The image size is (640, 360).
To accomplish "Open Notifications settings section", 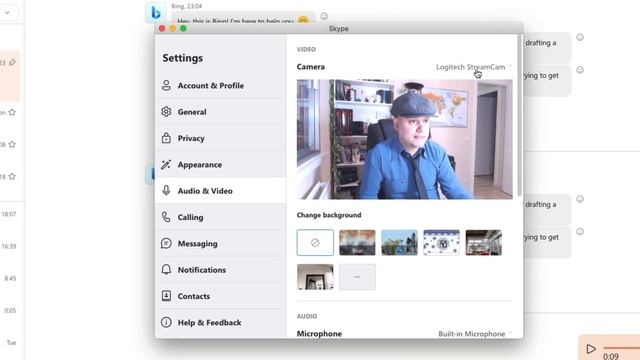I will (x=220, y=270).
